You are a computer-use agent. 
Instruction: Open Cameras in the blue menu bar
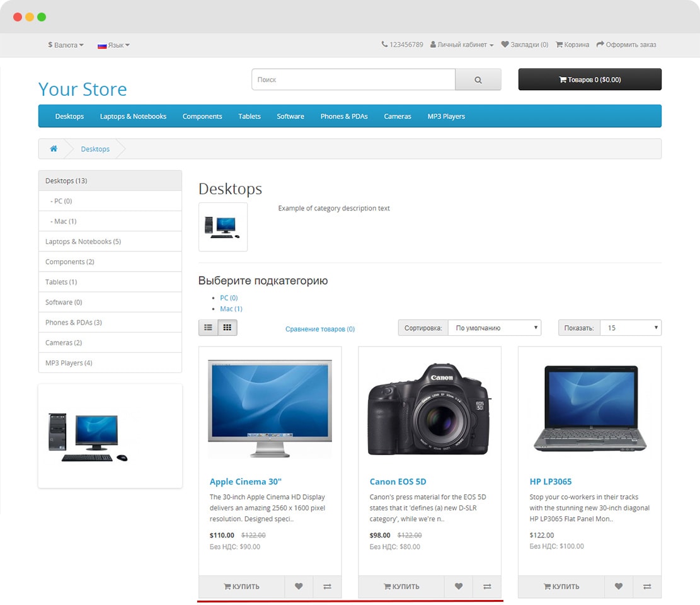398,116
